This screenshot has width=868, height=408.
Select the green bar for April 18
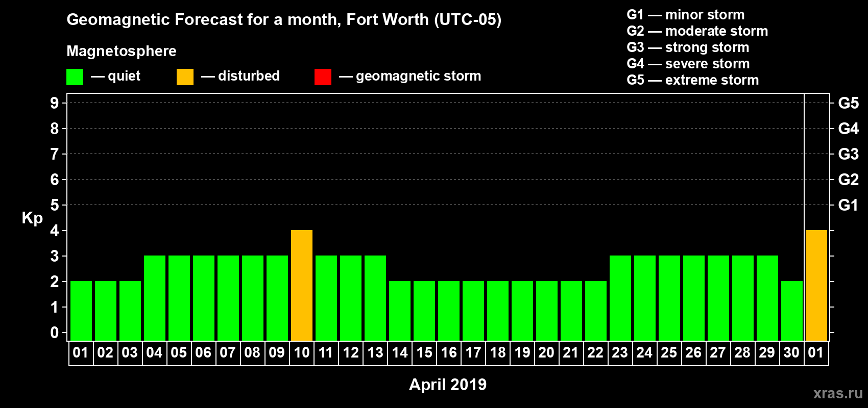[x=498, y=311]
